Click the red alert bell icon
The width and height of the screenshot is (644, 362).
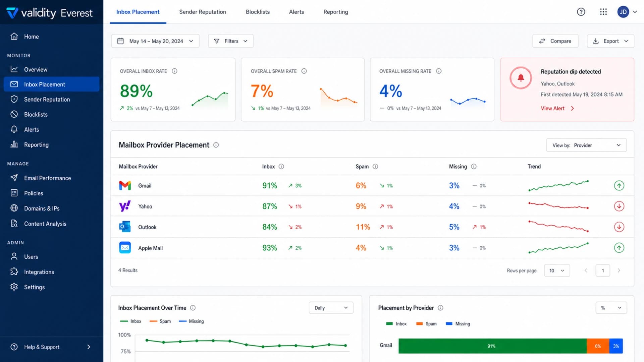[x=521, y=78]
